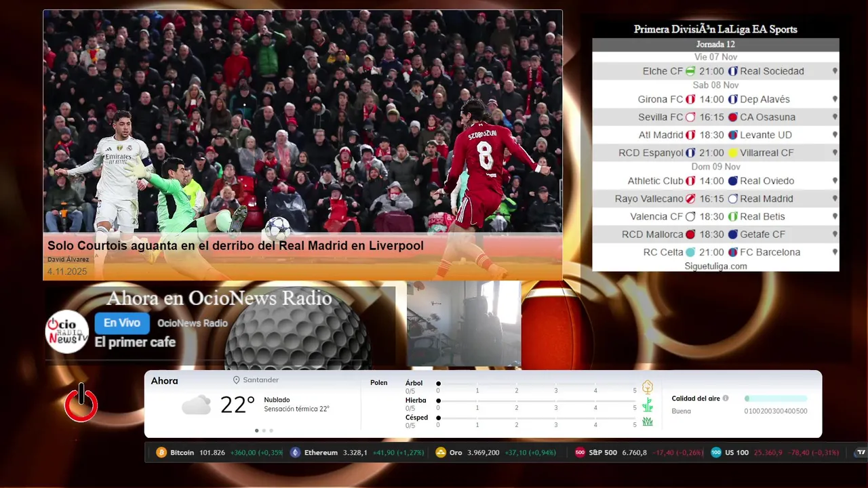Open venue pin for Elche CF match
The width and height of the screenshot is (868, 488).
(x=835, y=71)
